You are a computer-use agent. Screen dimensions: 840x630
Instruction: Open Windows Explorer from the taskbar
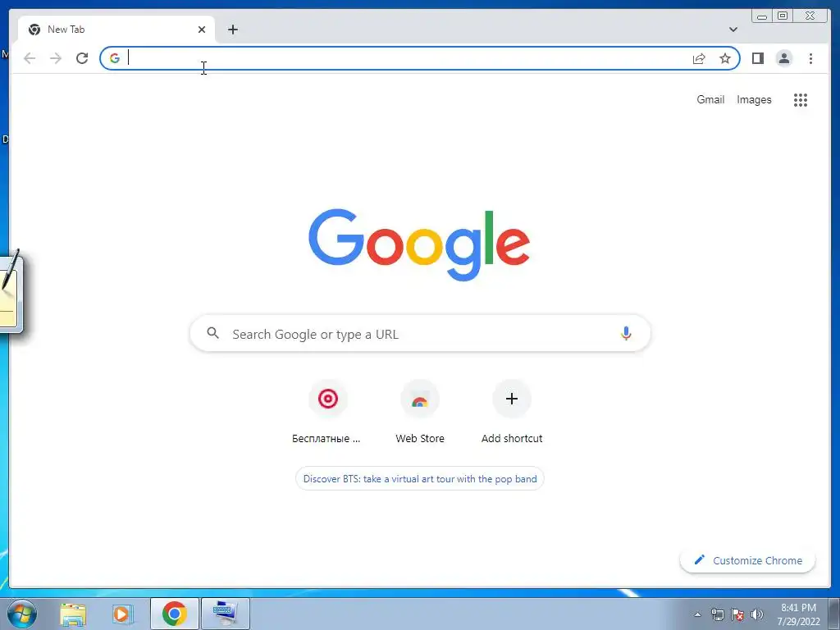click(x=73, y=614)
